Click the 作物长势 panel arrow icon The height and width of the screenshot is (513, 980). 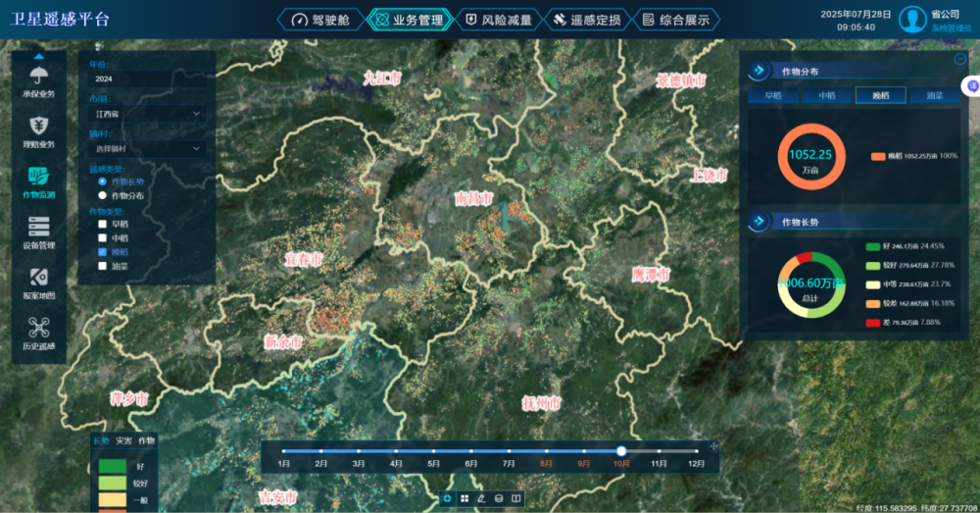tap(759, 222)
